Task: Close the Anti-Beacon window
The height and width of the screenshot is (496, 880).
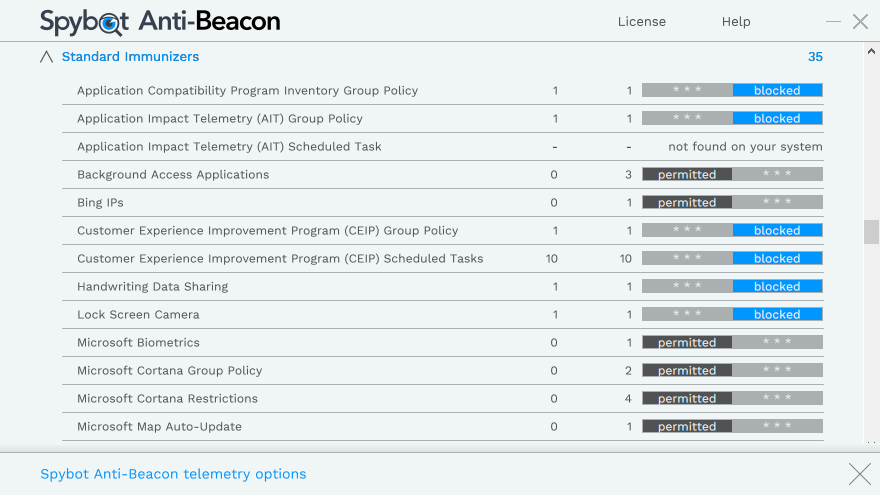Action: [860, 21]
